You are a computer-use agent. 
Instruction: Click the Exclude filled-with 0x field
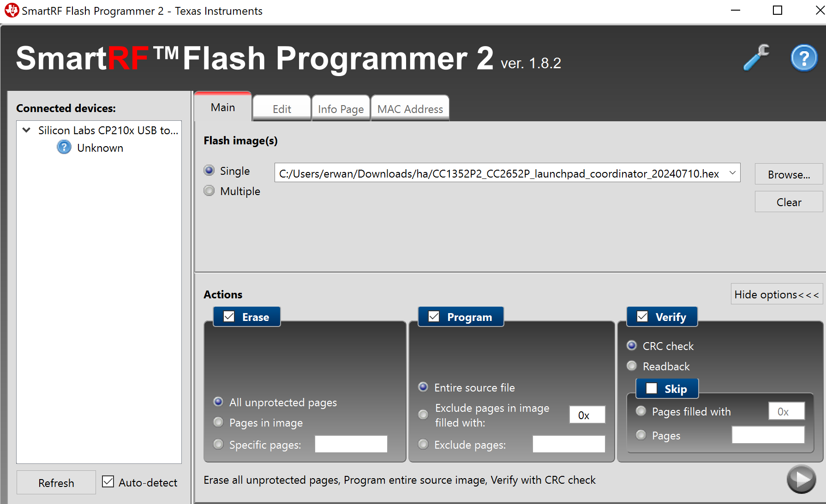coord(587,415)
